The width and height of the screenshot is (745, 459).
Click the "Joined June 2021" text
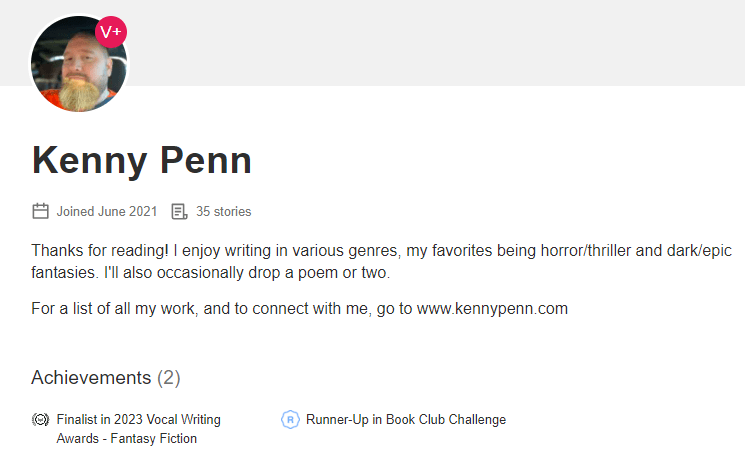coord(106,212)
